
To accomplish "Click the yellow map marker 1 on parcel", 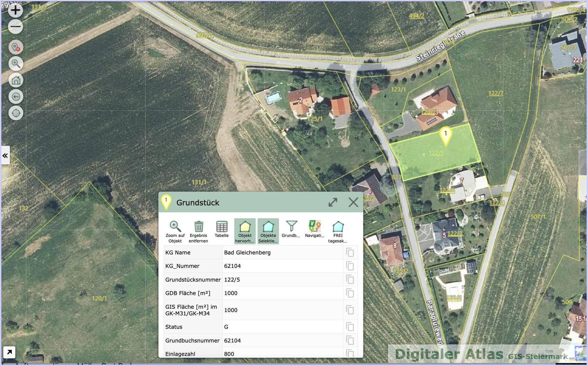I will coord(446,136).
